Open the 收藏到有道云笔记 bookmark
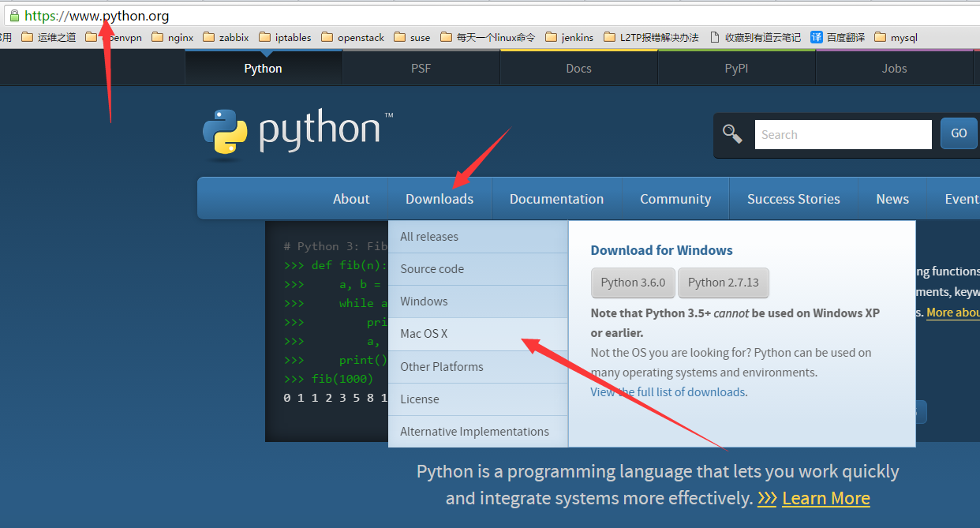This screenshot has height=528, width=980. tap(755, 37)
